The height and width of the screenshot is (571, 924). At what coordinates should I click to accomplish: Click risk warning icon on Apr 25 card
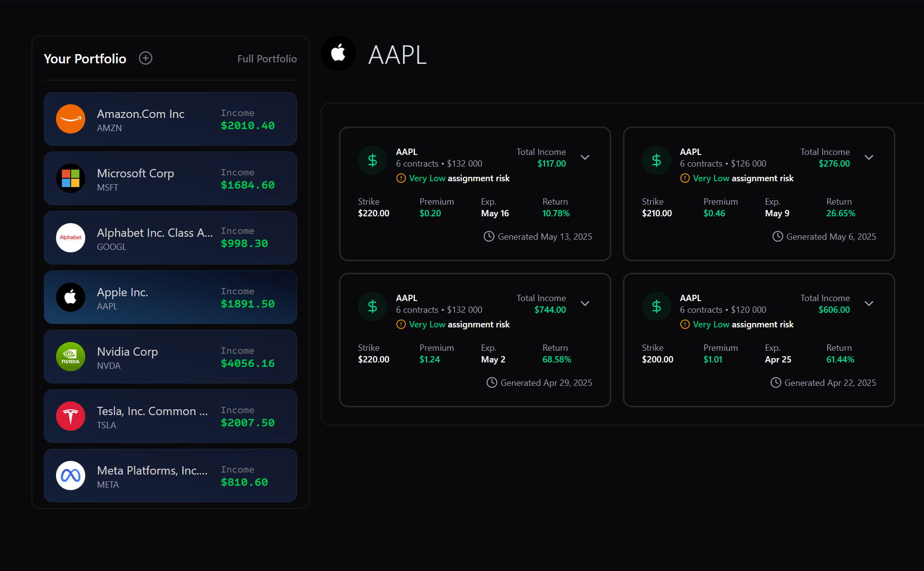coord(685,324)
